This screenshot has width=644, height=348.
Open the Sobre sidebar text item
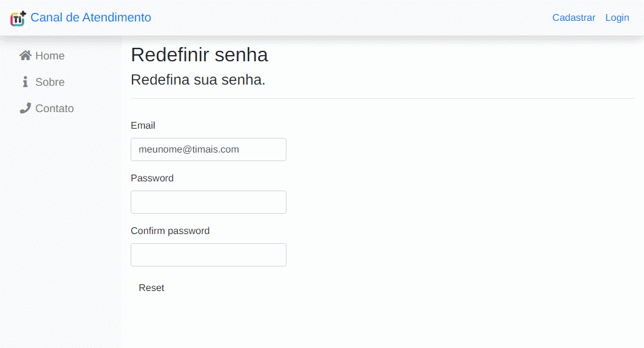coord(50,82)
